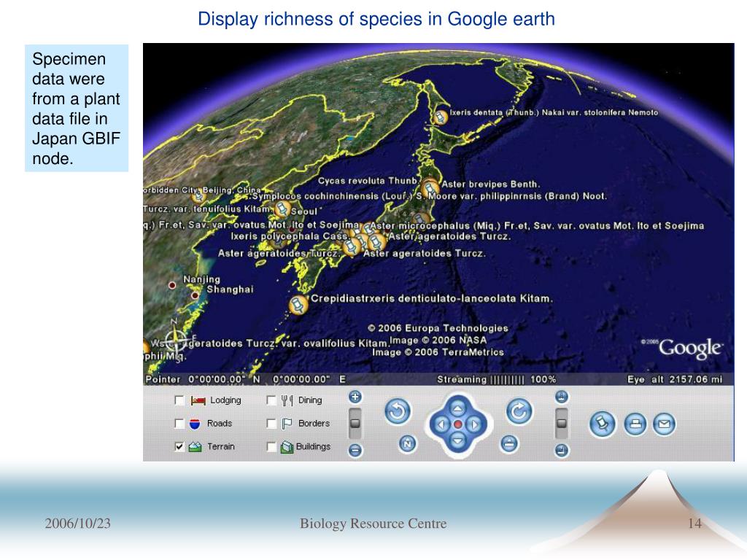Enable the Buildings layer checkbox

(x=271, y=447)
